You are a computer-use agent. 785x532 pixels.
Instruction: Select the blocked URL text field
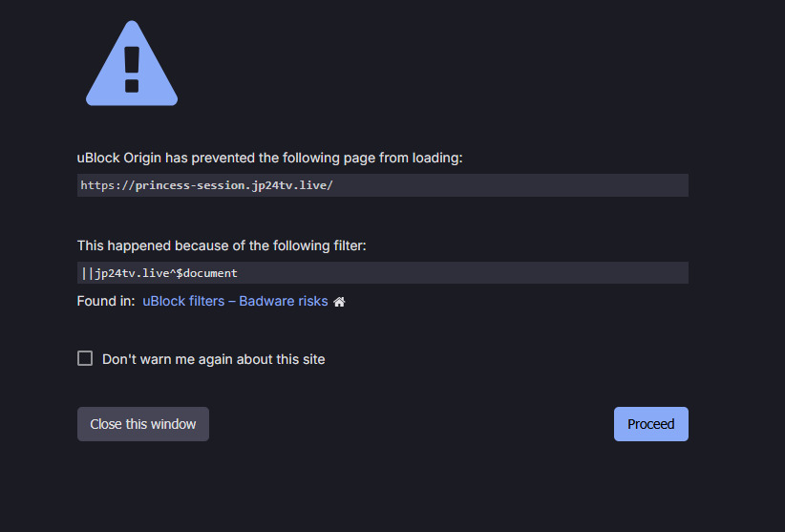[x=383, y=185]
